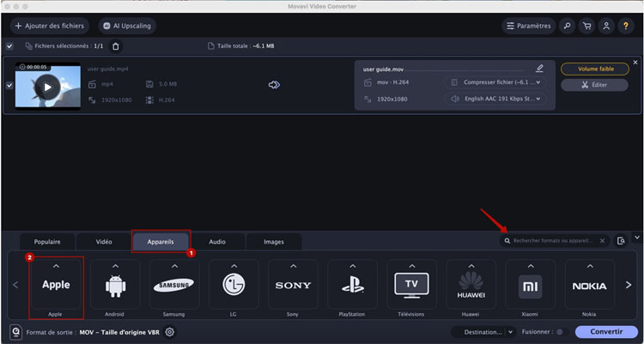The height and width of the screenshot is (344, 644).
Task: Expand chevron above Samsung logo
Action: (174, 266)
